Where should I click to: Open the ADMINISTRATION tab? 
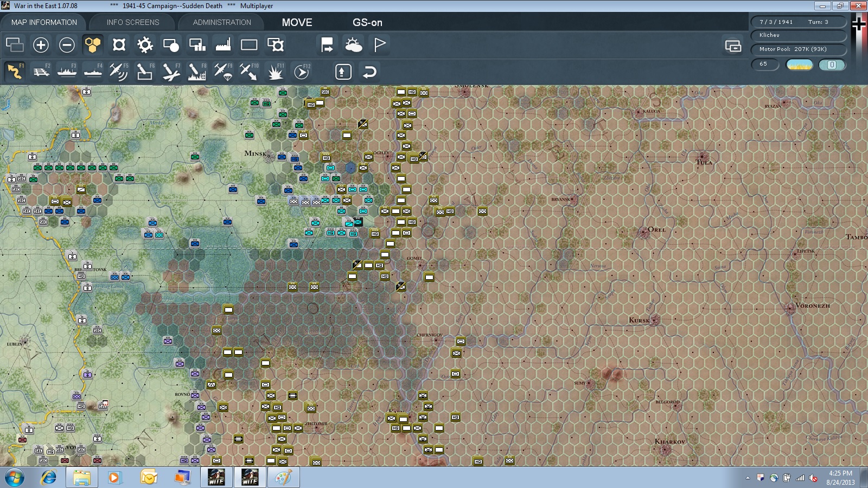[x=222, y=22]
